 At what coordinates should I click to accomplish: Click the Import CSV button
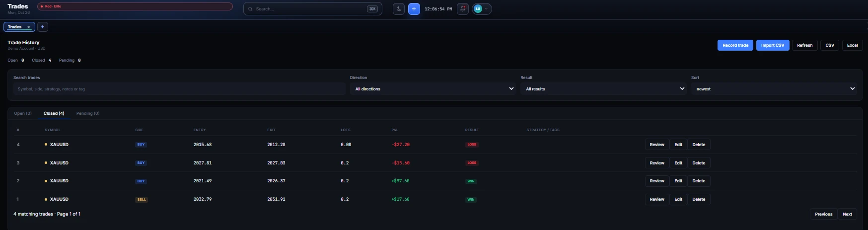click(x=773, y=45)
